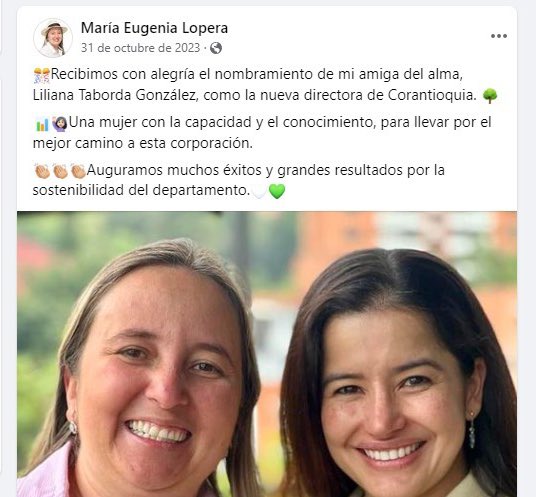Click the white heart emoji

click(259, 191)
